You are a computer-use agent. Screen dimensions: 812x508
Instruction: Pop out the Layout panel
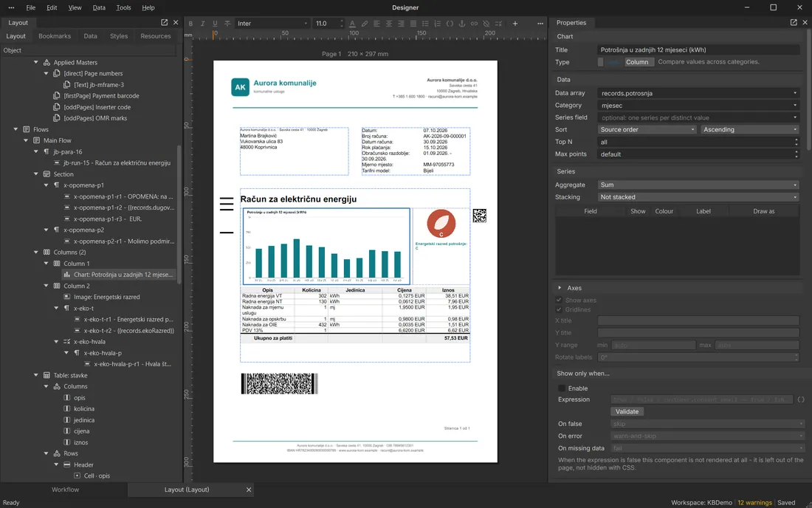[164, 22]
